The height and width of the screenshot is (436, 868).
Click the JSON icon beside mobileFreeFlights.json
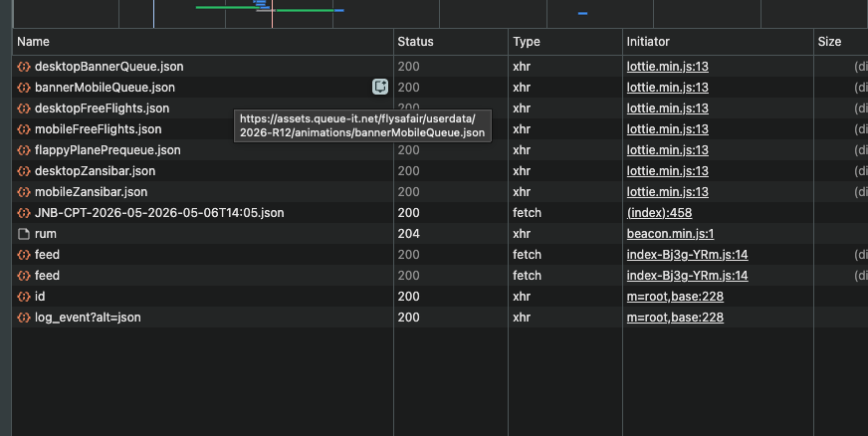pyautogui.click(x=23, y=129)
